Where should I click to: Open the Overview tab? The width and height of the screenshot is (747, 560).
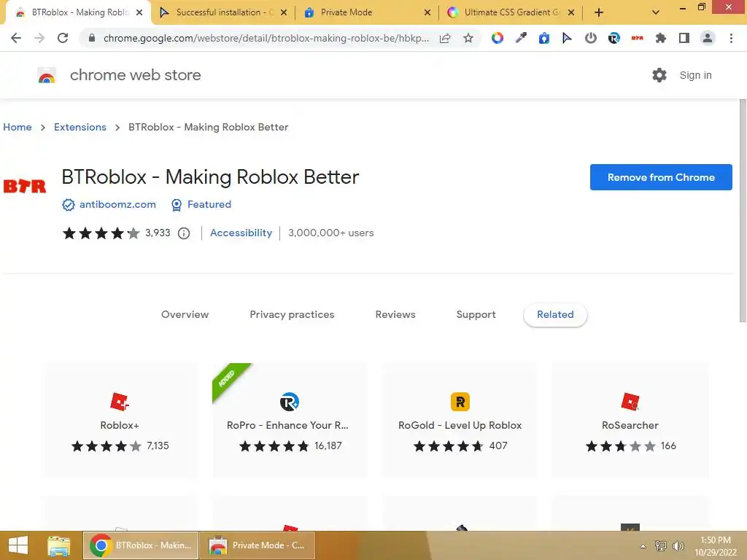185,314
